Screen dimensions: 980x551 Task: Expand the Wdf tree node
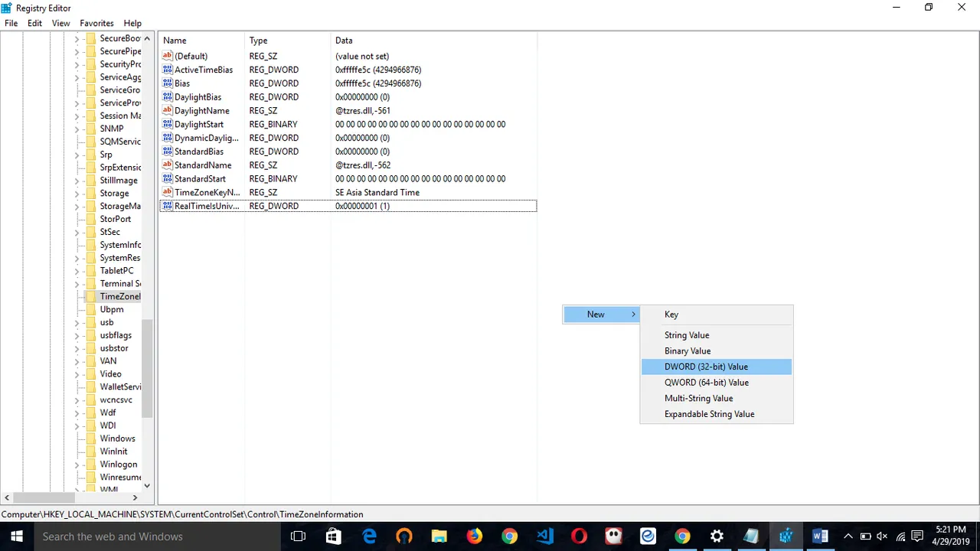tap(77, 413)
